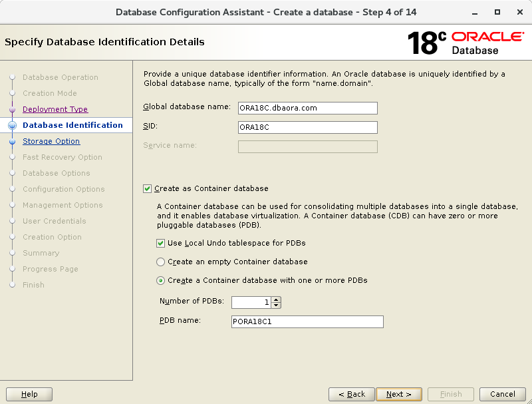Click the disabled Finish button
The width and height of the screenshot is (532, 404).
(x=451, y=394)
